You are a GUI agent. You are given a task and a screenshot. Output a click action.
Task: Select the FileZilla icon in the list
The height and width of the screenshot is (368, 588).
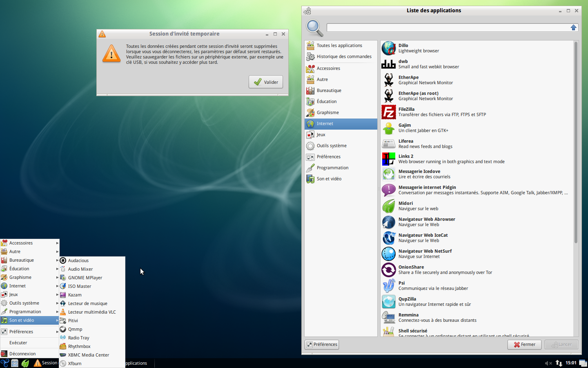388,112
